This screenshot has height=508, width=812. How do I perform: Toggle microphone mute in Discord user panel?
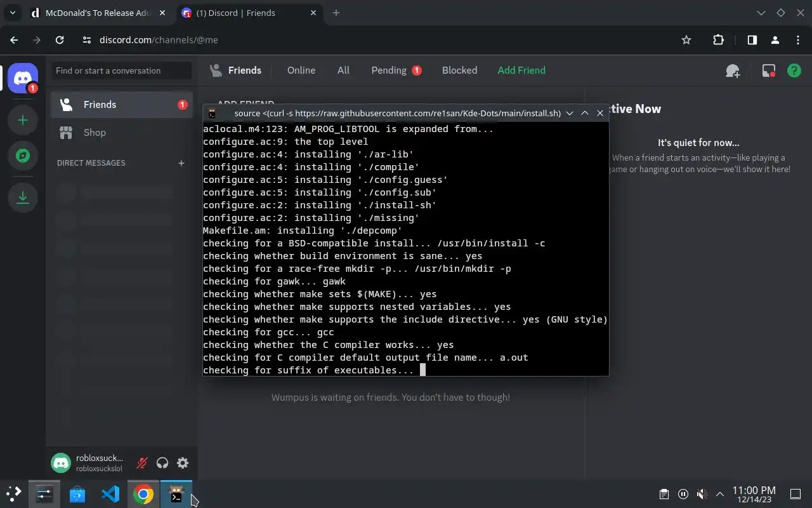(x=142, y=463)
